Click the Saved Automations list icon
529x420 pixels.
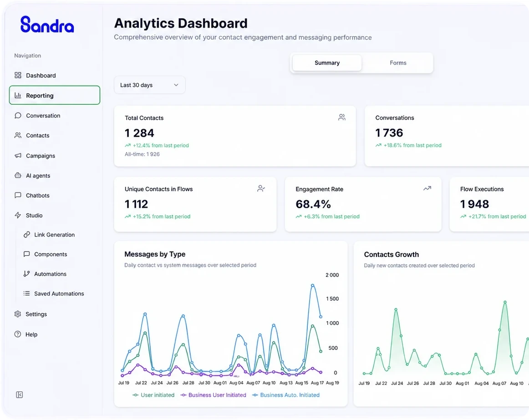(27, 294)
